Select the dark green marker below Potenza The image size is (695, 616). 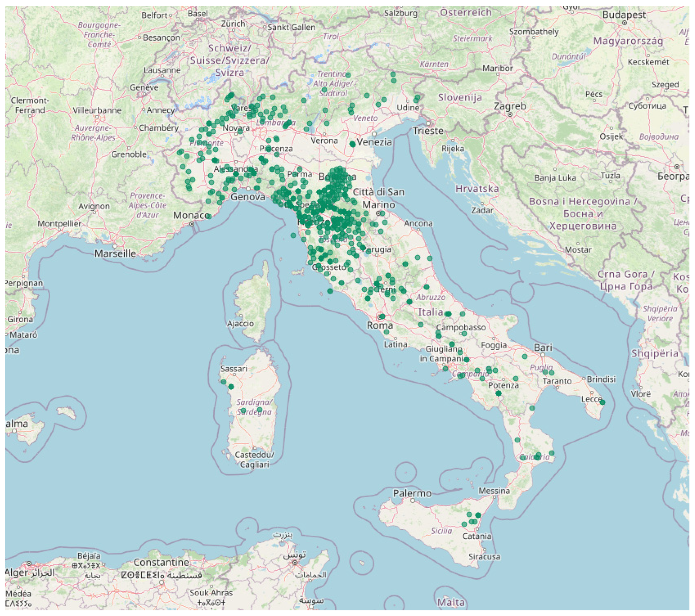pyautogui.click(x=498, y=393)
